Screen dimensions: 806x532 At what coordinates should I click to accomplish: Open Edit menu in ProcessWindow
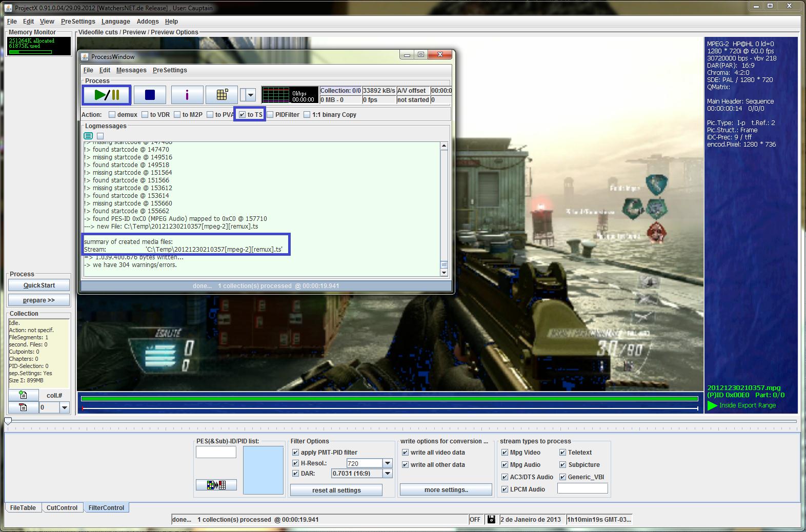(x=105, y=70)
